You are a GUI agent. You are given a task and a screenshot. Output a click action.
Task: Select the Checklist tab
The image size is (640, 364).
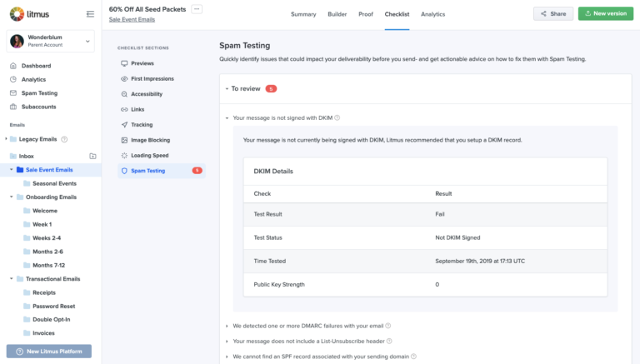(x=397, y=14)
